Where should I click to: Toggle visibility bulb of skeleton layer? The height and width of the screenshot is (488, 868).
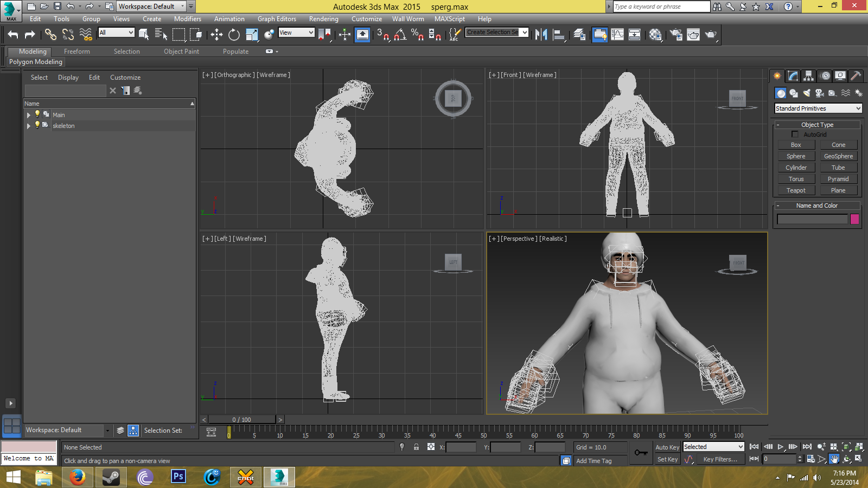pos(37,125)
